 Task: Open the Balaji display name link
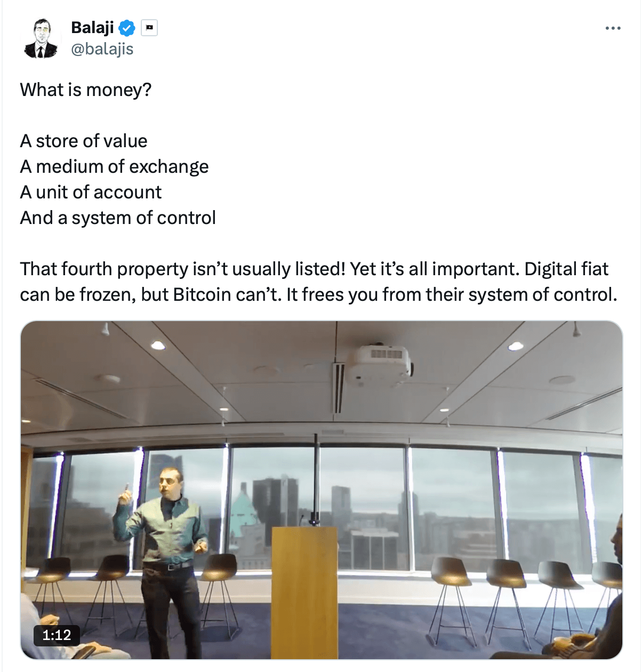point(92,27)
